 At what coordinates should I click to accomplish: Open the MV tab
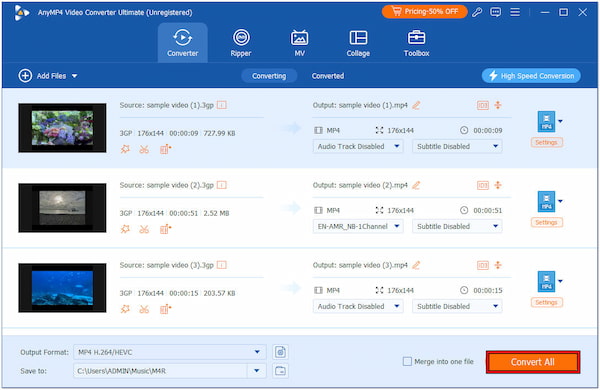(x=299, y=43)
